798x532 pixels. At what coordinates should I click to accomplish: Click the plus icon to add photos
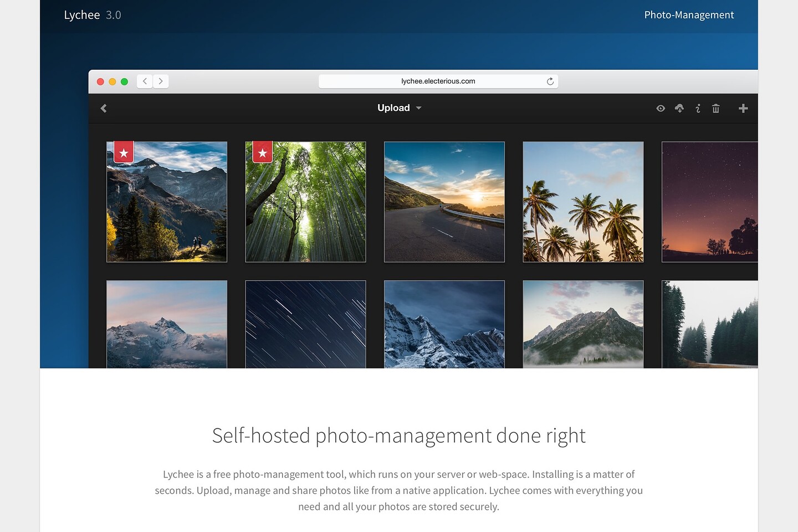click(743, 108)
